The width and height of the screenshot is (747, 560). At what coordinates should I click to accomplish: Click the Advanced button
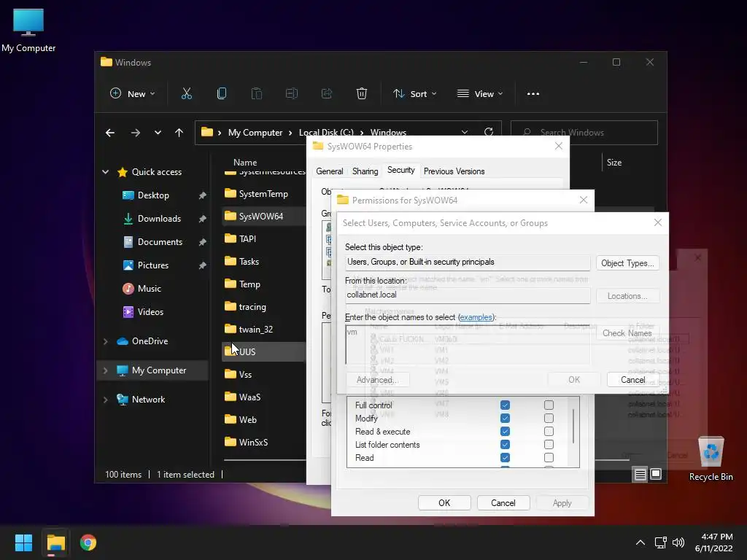pos(377,379)
